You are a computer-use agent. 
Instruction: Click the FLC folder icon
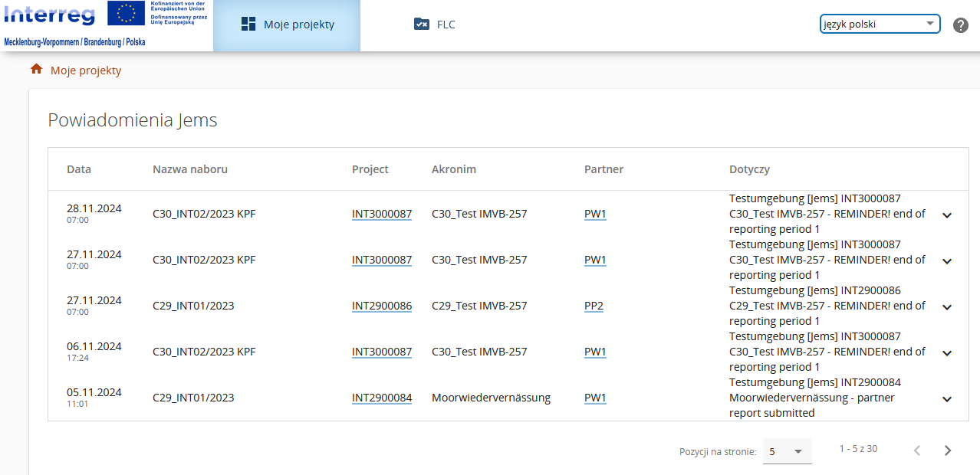(x=421, y=25)
